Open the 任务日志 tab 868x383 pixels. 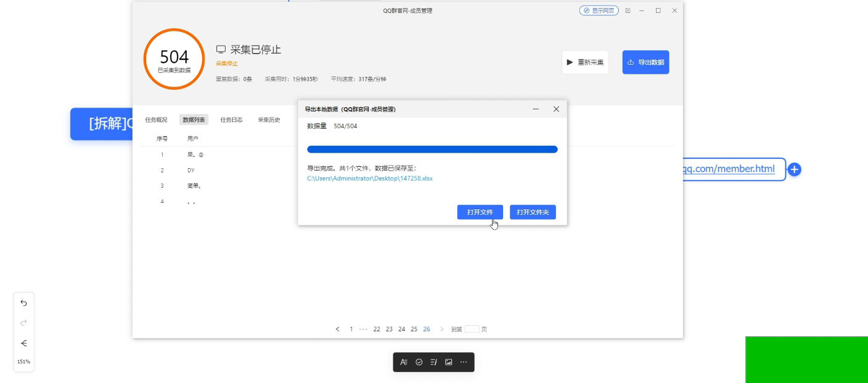tap(232, 120)
